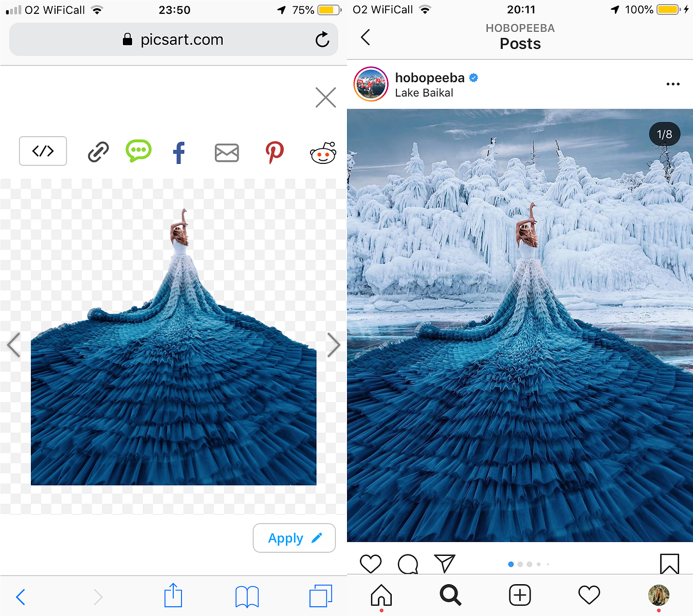Tap the HOBOPEEBA Posts header title
The image size is (693, 616).
click(x=520, y=36)
